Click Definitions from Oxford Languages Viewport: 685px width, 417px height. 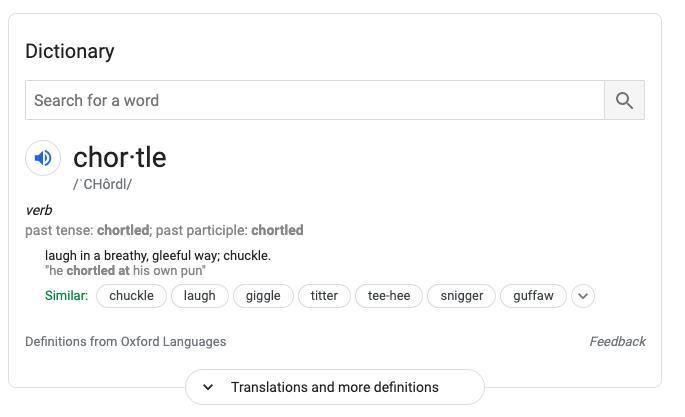(x=126, y=341)
